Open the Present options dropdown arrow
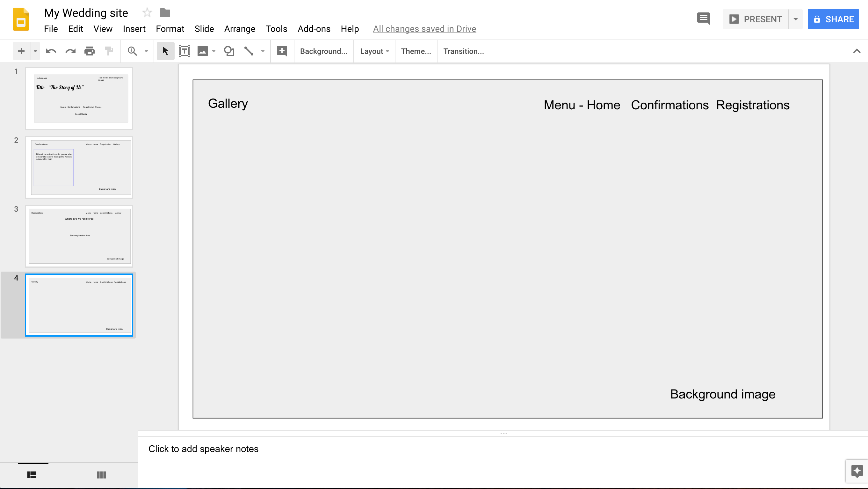 (796, 19)
